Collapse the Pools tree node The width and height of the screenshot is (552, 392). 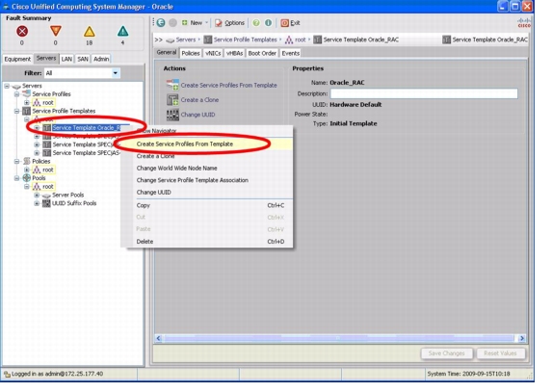click(x=17, y=178)
